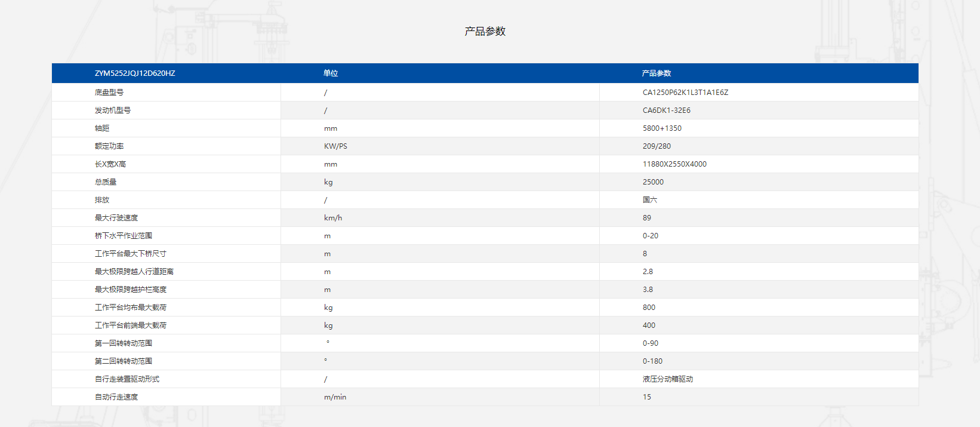The image size is (980, 427).
Task: Select the 自行走装置驱动形式 row label
Action: pyautogui.click(x=127, y=379)
